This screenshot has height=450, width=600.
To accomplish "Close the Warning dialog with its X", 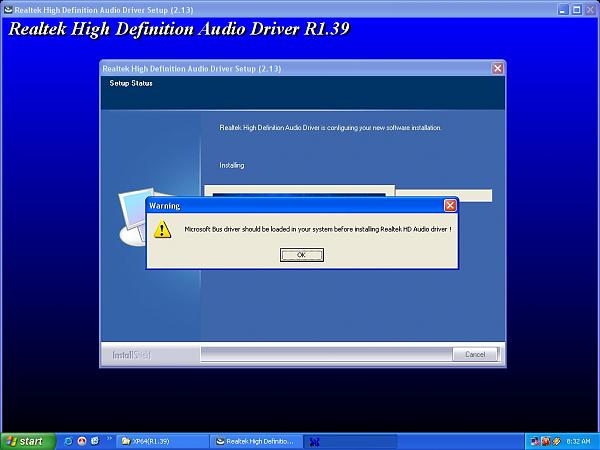I will 450,205.
